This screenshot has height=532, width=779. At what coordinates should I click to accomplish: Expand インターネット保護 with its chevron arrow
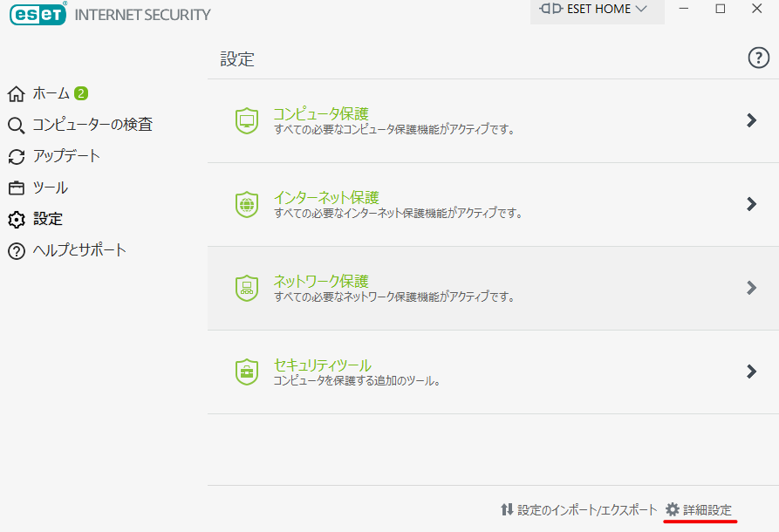[x=751, y=204]
